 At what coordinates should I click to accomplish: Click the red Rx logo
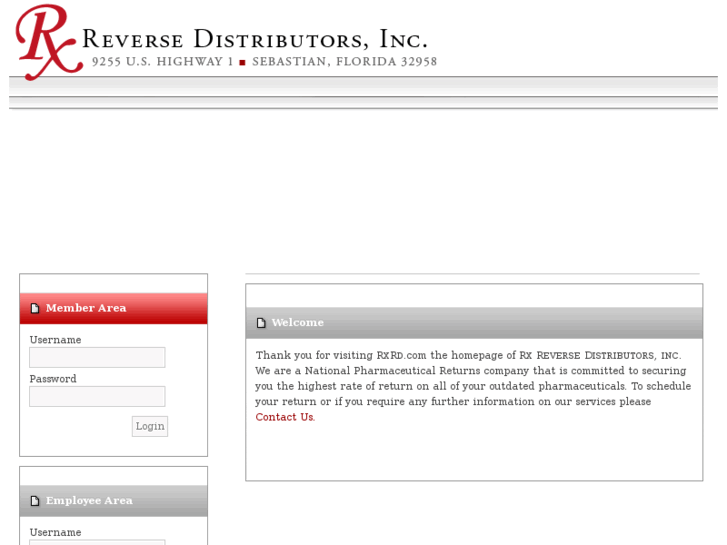[49, 42]
